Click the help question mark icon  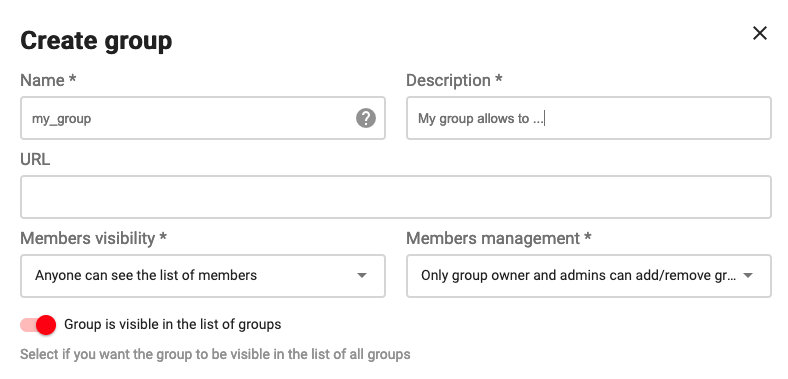tap(366, 118)
